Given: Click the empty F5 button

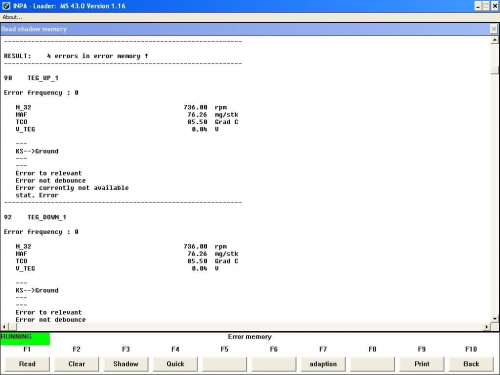Looking at the screenshot, I should [224, 364].
